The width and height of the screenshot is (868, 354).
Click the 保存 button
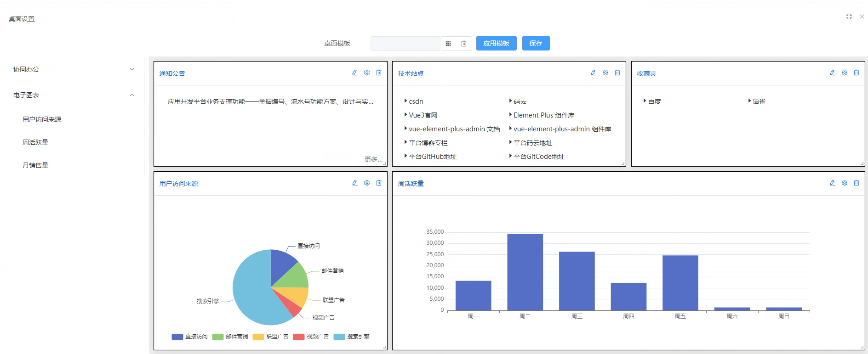(x=536, y=43)
